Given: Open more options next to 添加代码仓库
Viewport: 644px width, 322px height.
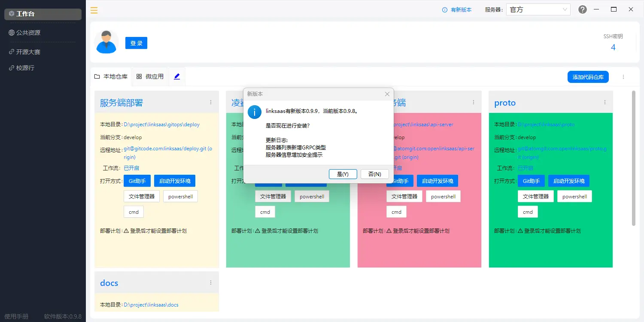Looking at the screenshot, I should coord(623,77).
